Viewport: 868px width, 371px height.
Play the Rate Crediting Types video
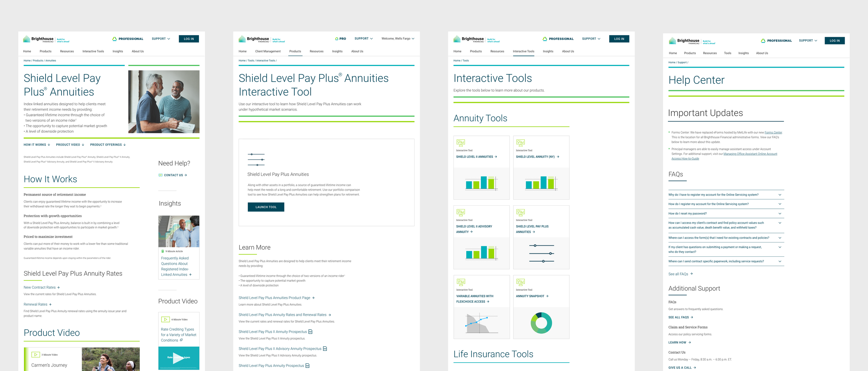tap(179, 358)
